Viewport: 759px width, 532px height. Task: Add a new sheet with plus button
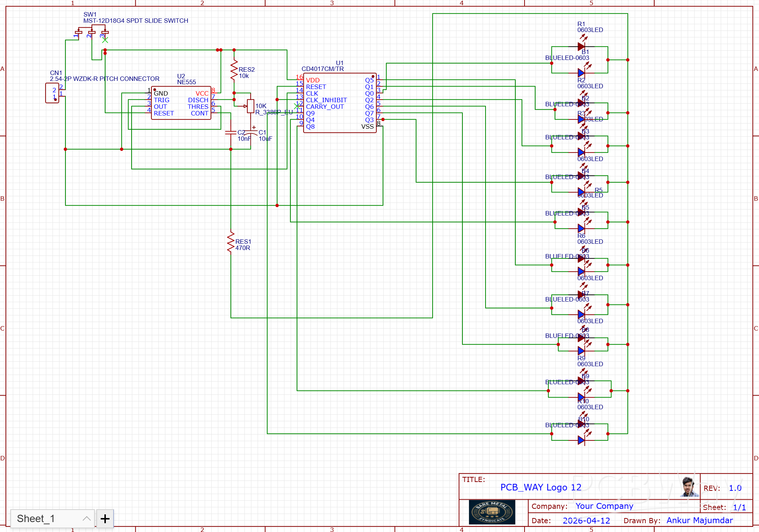tap(105, 518)
